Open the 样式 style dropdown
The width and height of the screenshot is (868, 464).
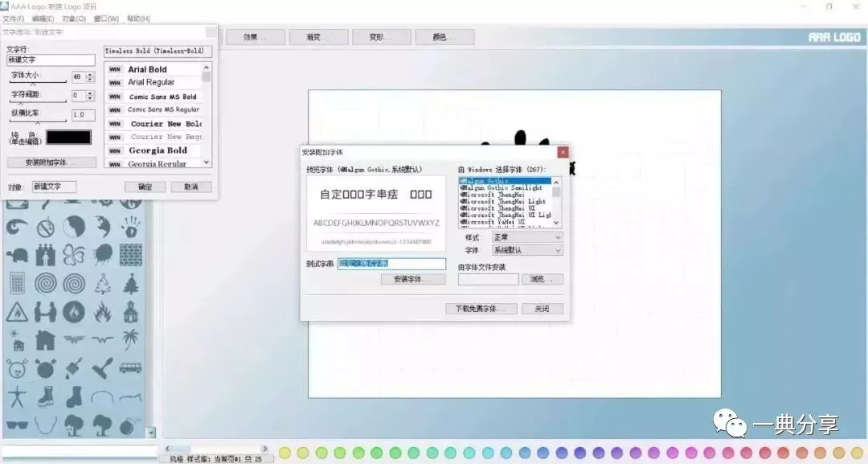tap(527, 237)
